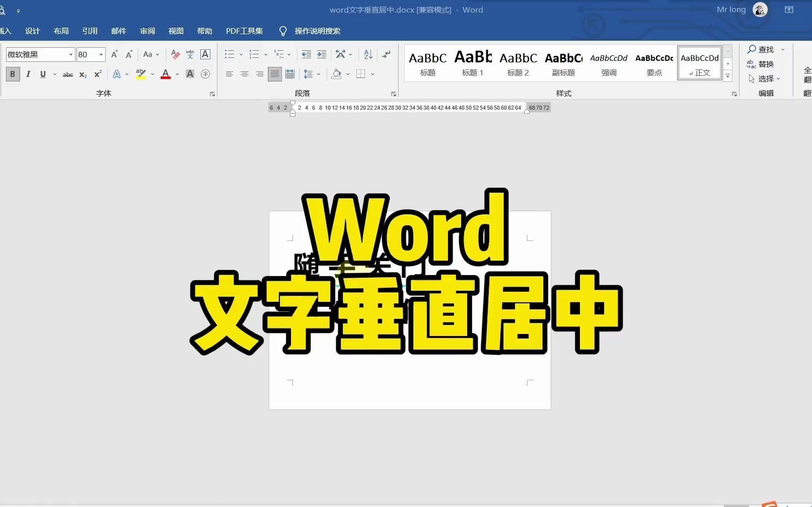Toggle the underline button
Viewport: 812px width, 507px height.
tap(43, 74)
